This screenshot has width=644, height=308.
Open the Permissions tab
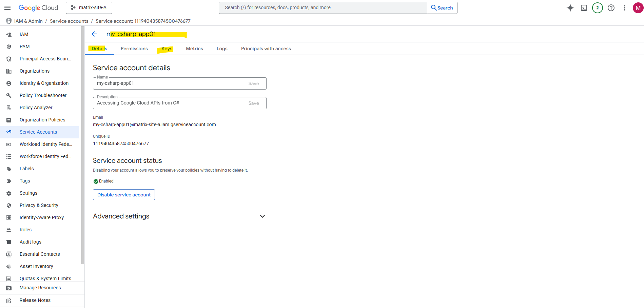(134, 49)
